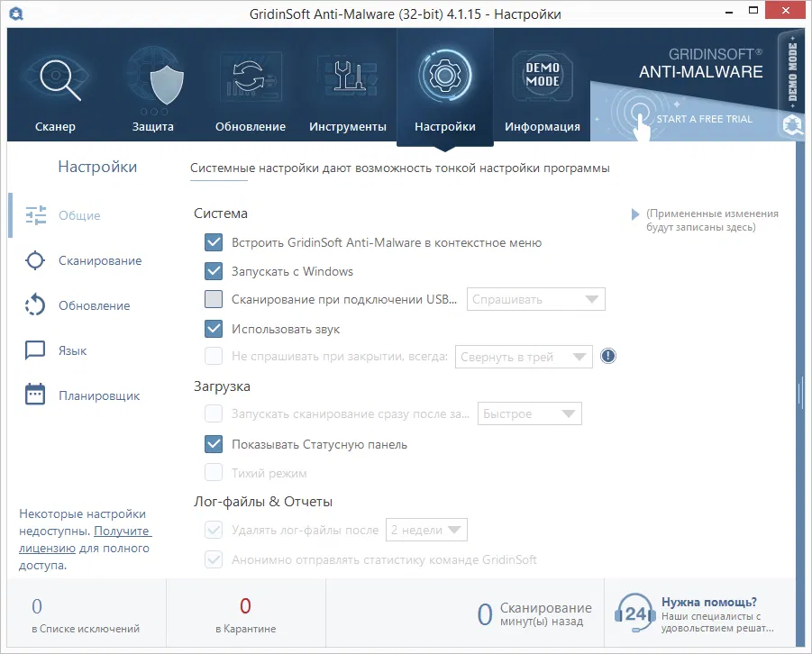
Task: Click the bug icon under DEMO MODE ribbon
Action: point(792,125)
